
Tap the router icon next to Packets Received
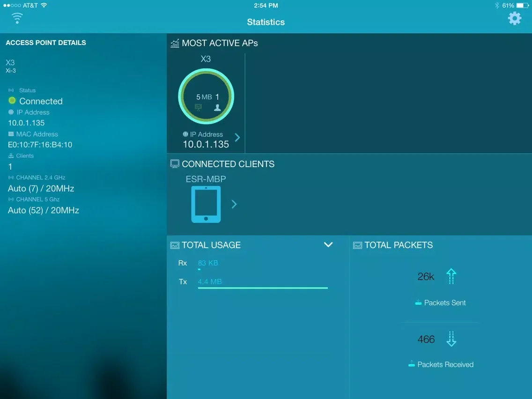click(412, 364)
